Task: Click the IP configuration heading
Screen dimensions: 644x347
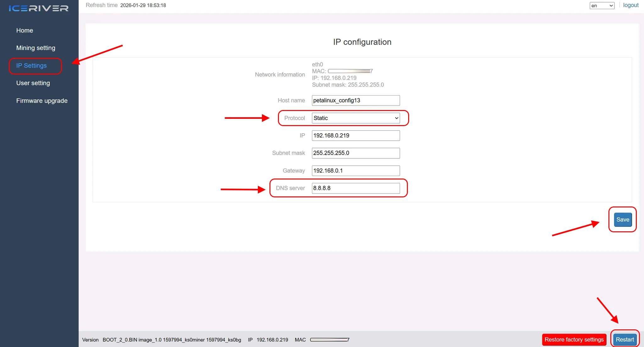Action: (362, 42)
